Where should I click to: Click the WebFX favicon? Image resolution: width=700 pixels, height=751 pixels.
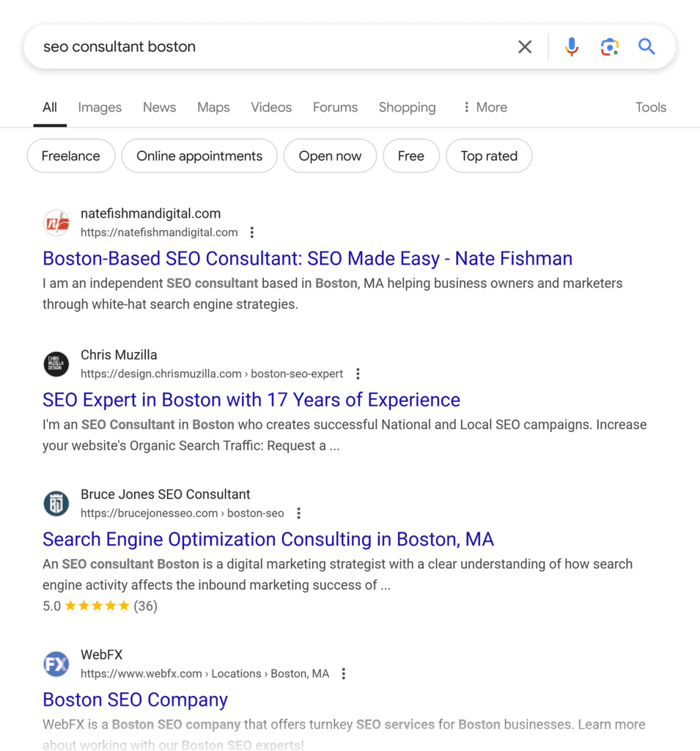(x=56, y=664)
